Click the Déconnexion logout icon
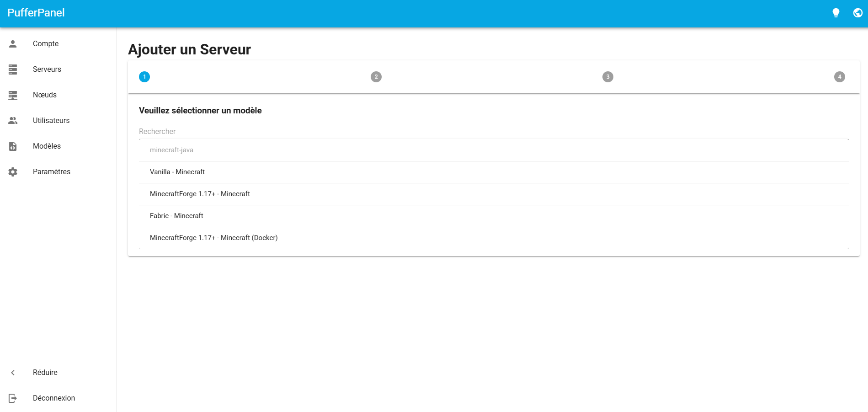 13,398
